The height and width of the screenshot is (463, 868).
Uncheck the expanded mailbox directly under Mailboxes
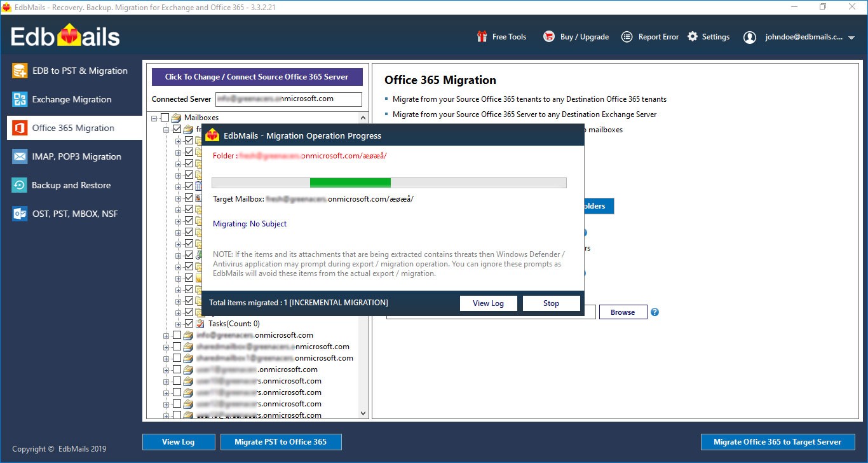pyautogui.click(x=177, y=129)
